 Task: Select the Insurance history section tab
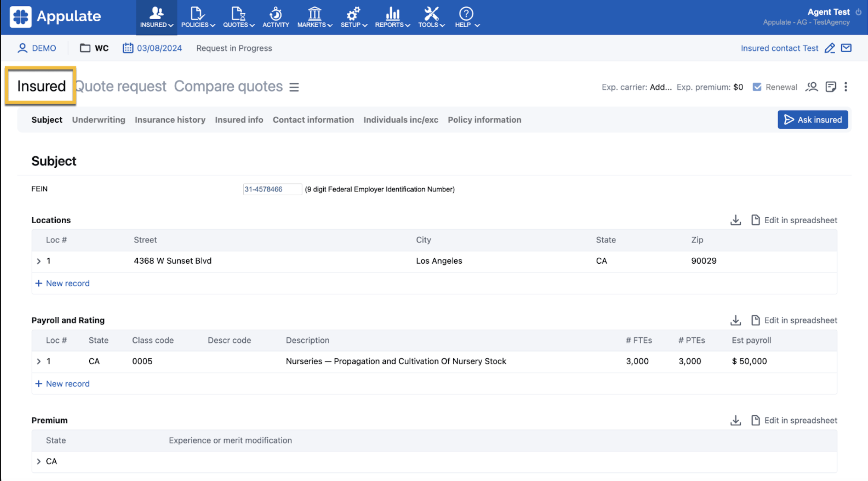[170, 120]
